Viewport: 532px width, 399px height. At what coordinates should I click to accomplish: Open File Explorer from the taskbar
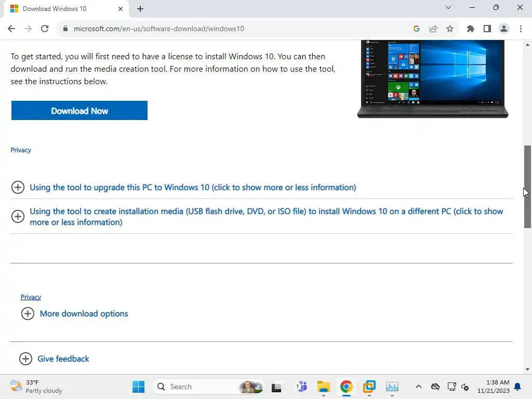click(x=323, y=387)
